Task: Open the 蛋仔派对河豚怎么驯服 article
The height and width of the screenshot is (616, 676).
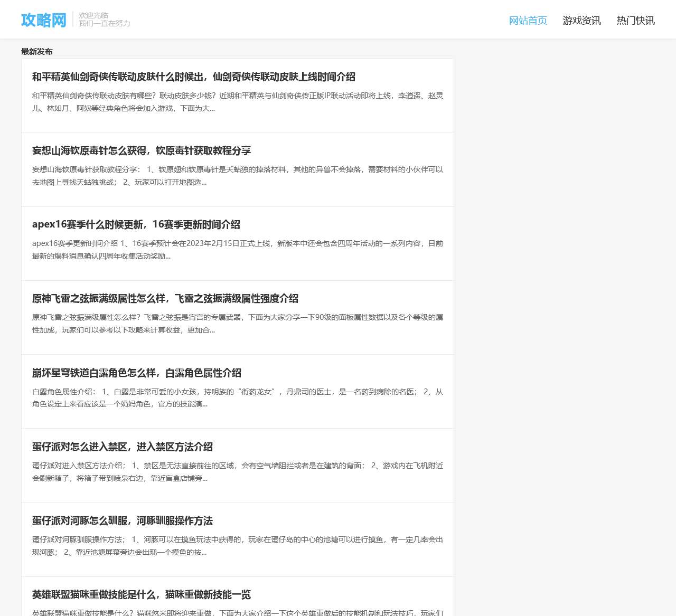Action: click(x=123, y=521)
